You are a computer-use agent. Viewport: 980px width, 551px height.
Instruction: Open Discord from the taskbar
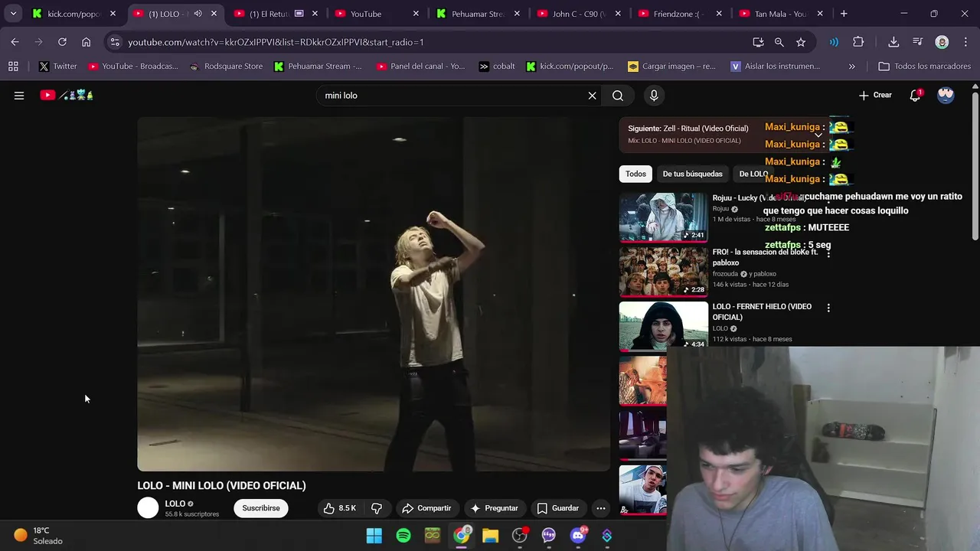click(x=578, y=536)
